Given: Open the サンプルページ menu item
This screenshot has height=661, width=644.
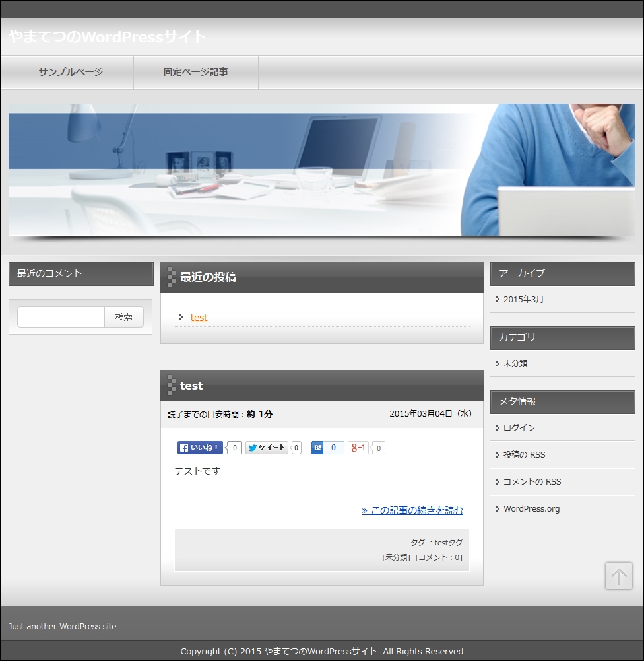Looking at the screenshot, I should pos(71,72).
